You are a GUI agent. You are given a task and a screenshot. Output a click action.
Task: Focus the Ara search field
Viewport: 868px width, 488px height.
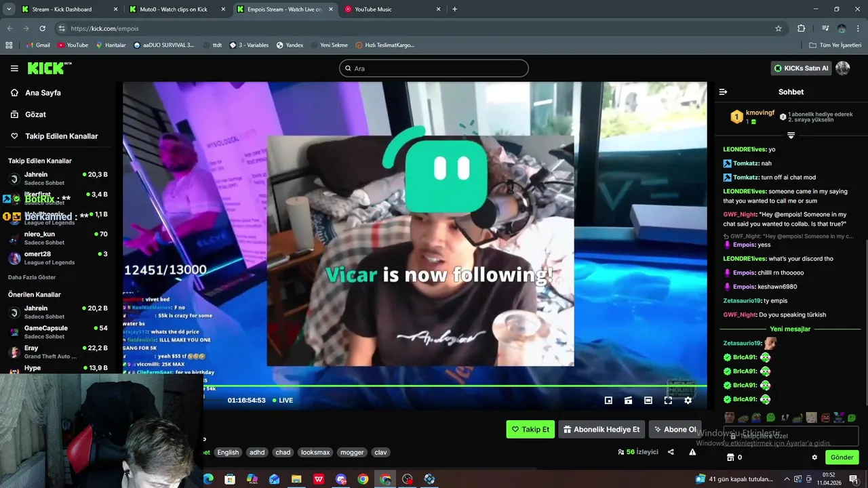point(434,68)
